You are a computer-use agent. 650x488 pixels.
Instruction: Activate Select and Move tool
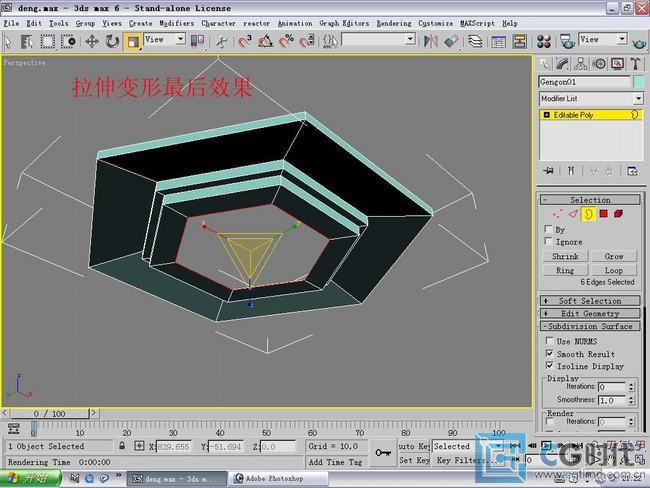click(x=92, y=41)
